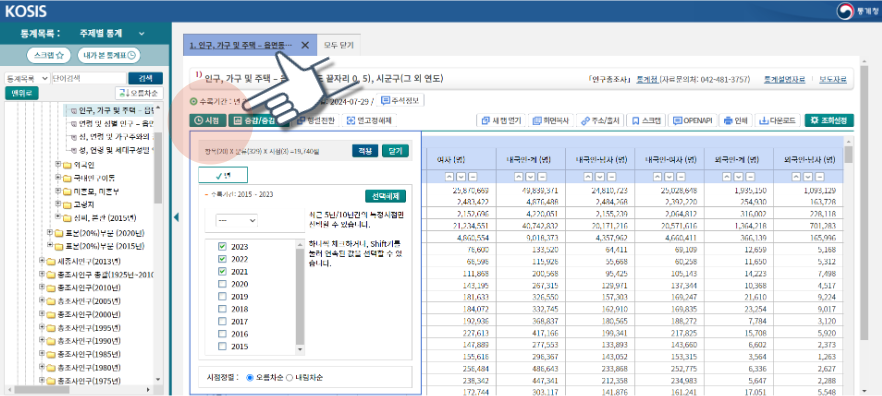Click the 단어검색 search input field
The width and height of the screenshot is (882, 396).
pos(88,78)
